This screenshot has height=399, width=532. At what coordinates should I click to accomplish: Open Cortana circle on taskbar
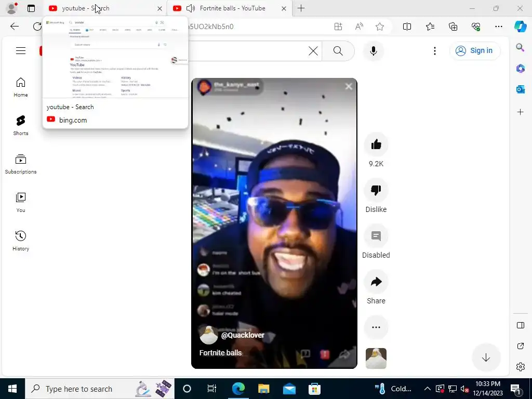(187, 389)
